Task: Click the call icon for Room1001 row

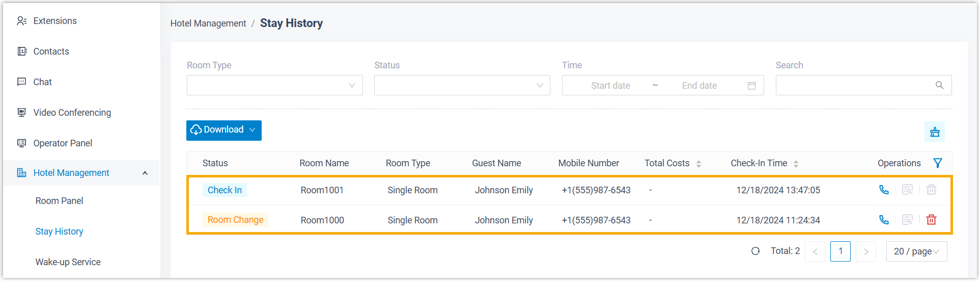Action: (x=884, y=190)
